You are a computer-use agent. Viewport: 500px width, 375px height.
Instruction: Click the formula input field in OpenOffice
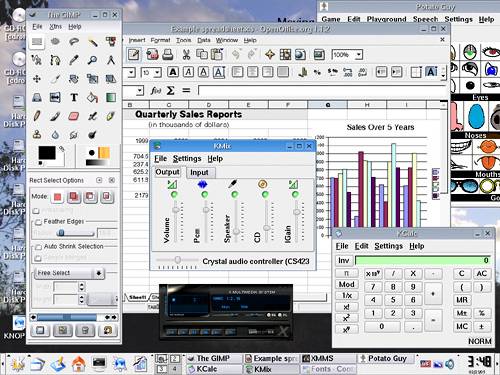(x=321, y=90)
